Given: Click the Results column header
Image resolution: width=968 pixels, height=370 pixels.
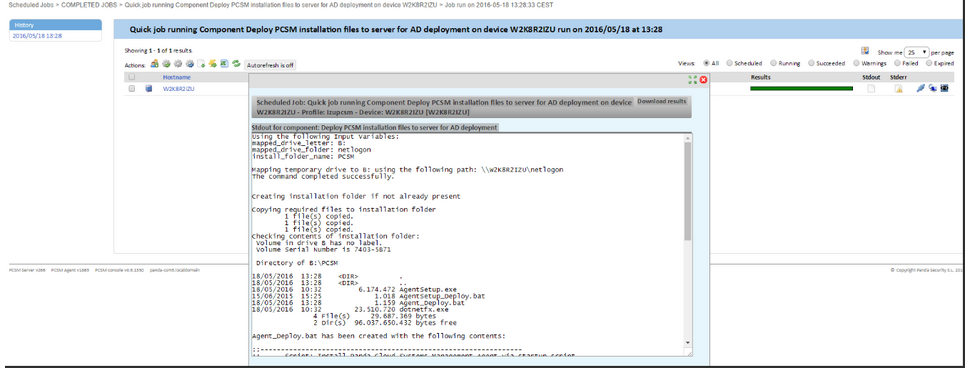Looking at the screenshot, I should [760, 77].
